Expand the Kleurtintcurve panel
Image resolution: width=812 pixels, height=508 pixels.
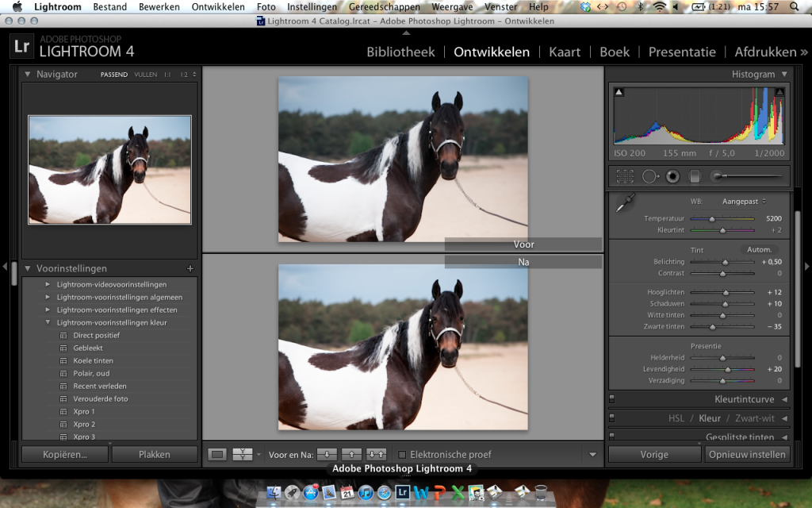click(784, 399)
